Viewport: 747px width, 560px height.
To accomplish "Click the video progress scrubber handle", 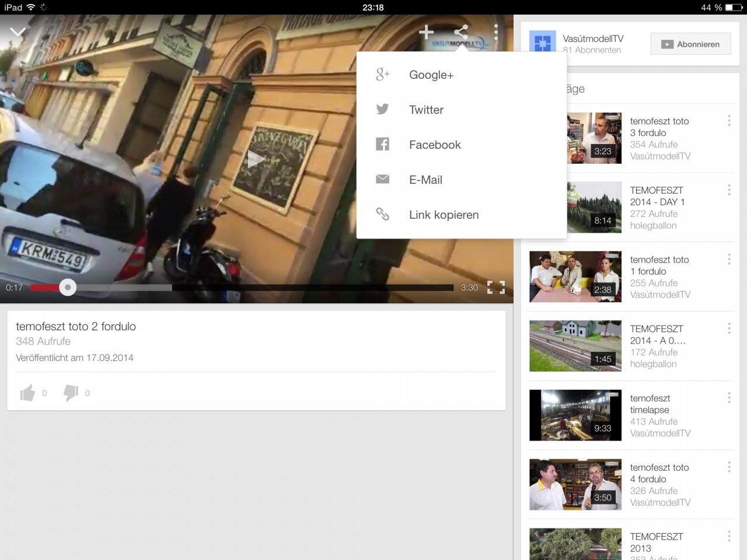I will click(x=68, y=287).
